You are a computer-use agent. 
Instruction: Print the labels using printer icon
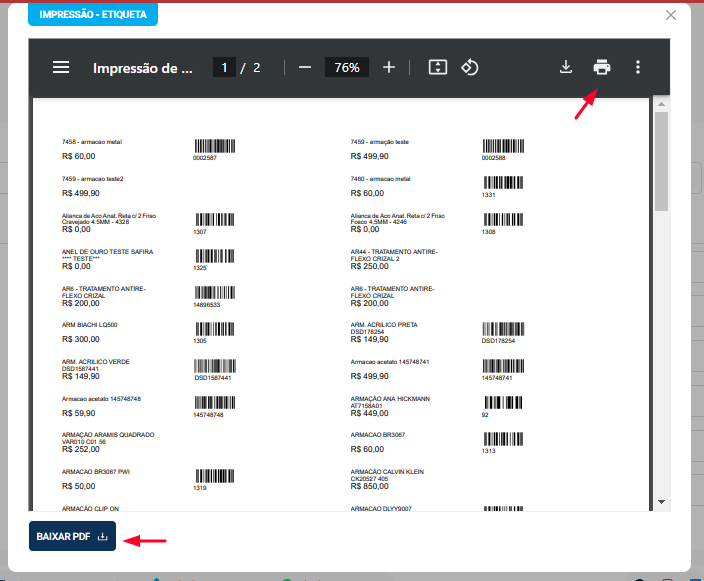(602, 68)
